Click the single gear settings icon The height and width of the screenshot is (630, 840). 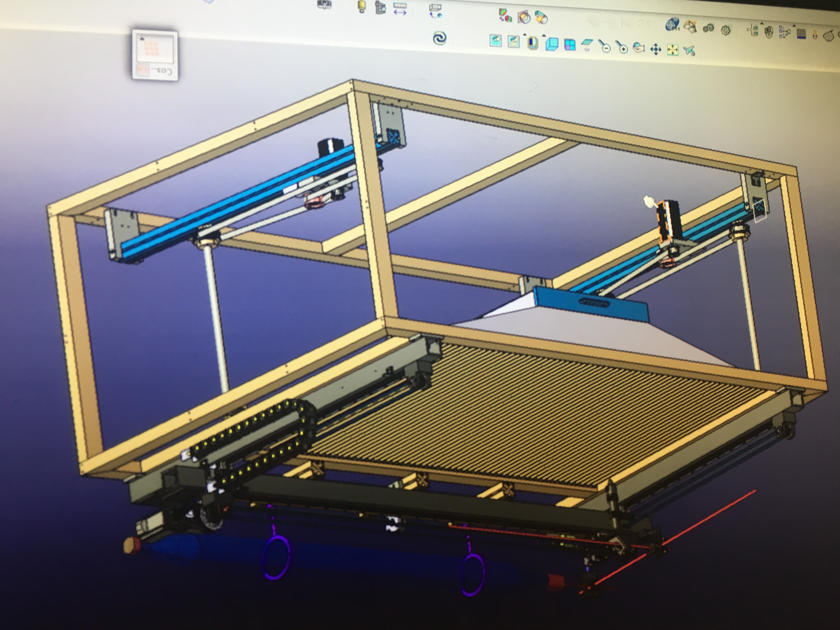(x=726, y=30)
